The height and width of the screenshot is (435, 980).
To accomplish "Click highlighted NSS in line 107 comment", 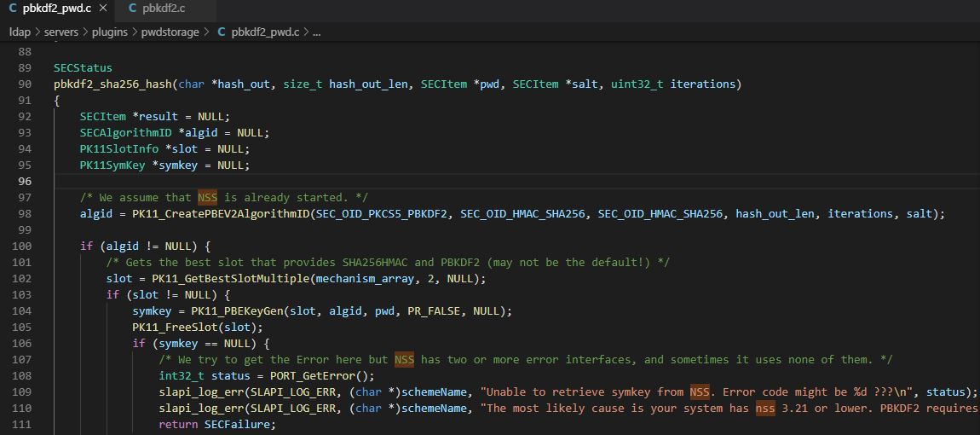I will coord(405,360).
